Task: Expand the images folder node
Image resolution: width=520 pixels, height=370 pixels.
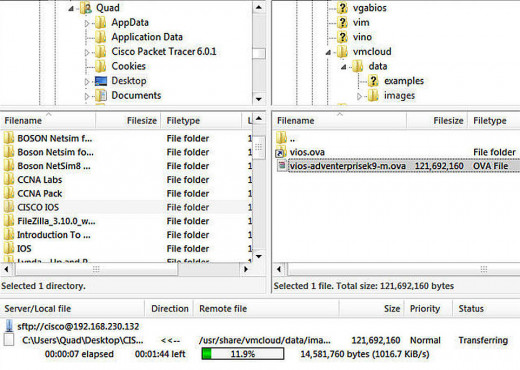Action: point(359,96)
